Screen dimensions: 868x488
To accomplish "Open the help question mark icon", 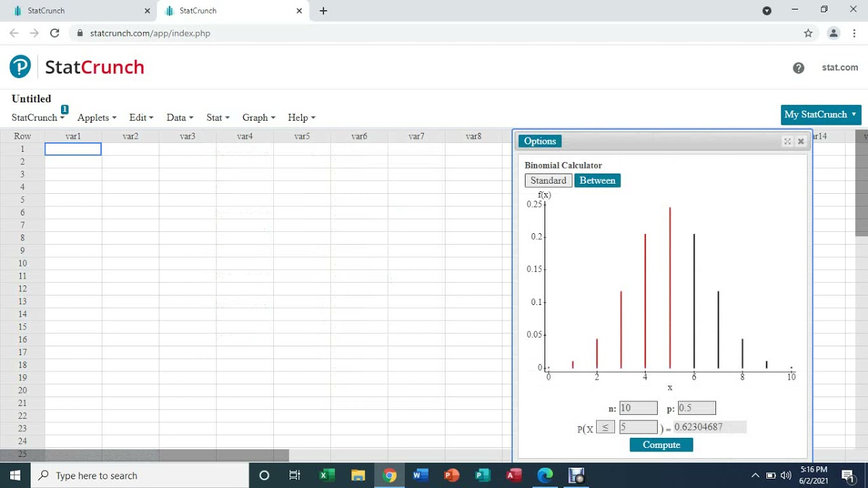I will click(x=799, y=68).
